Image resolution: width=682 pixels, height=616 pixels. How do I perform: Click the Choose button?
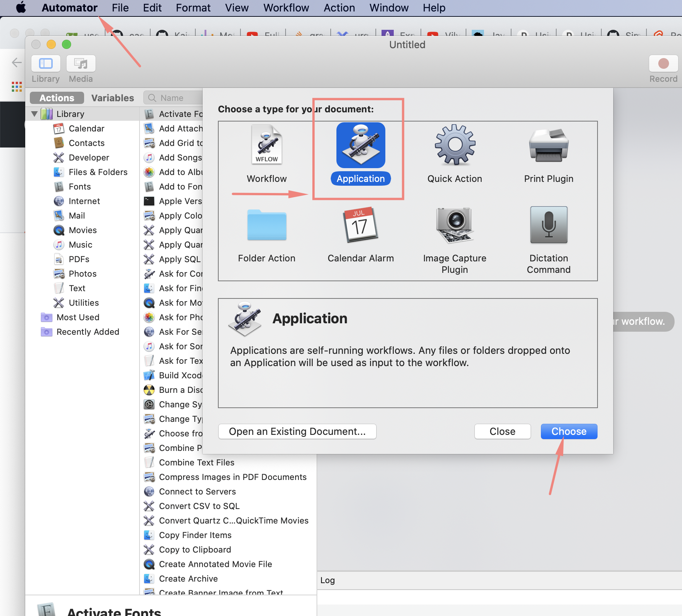click(569, 431)
